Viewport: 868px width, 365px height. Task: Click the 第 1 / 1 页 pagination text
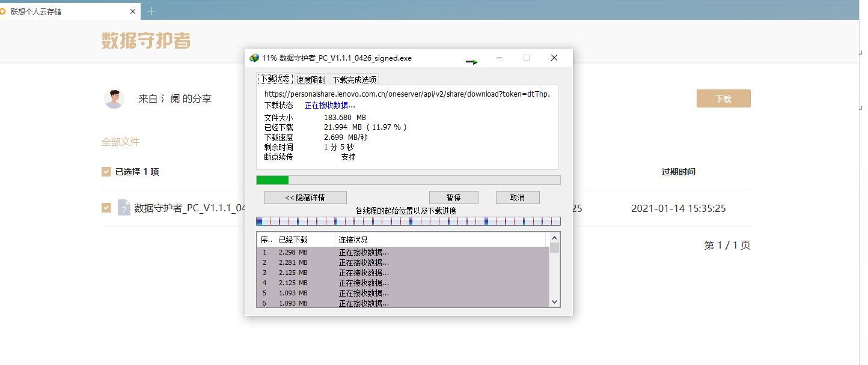[727, 245]
